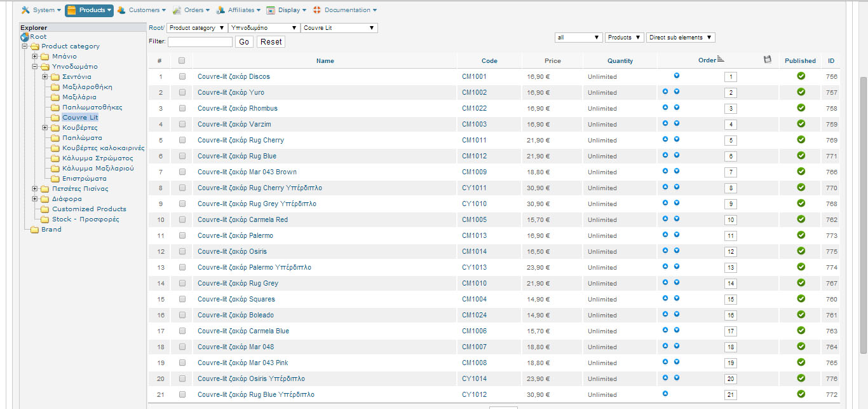868x409 pixels.
Task: Open the Couvre Lit breadcrumb dropdown
Action: (339, 28)
